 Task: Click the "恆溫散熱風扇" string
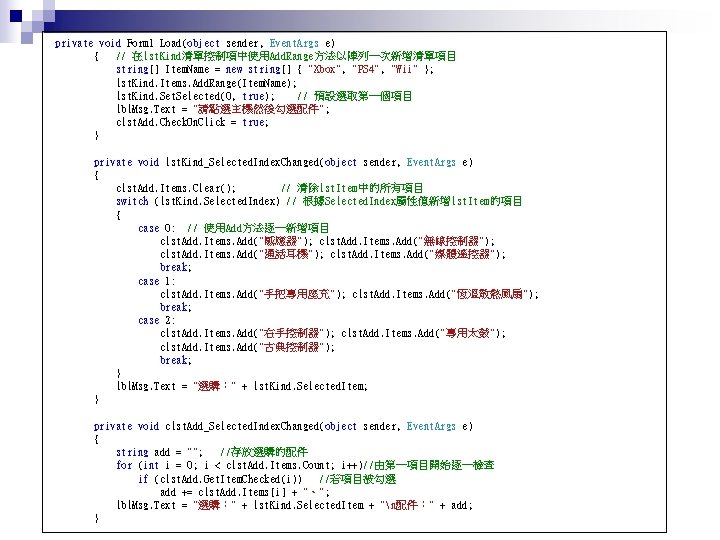[x=490, y=294]
